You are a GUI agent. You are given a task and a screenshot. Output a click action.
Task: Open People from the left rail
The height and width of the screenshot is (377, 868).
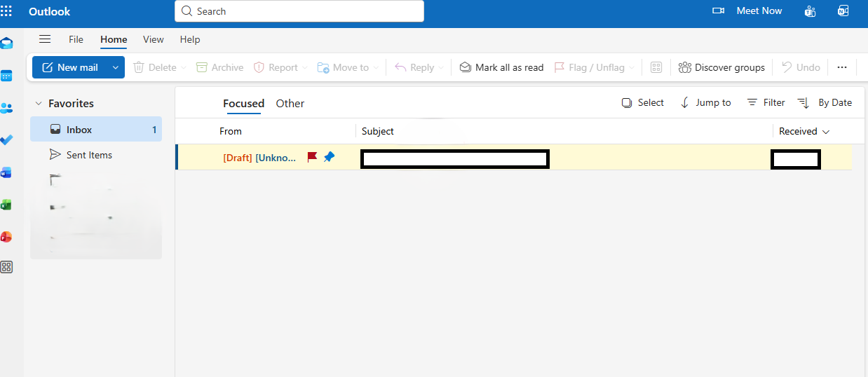(6, 108)
